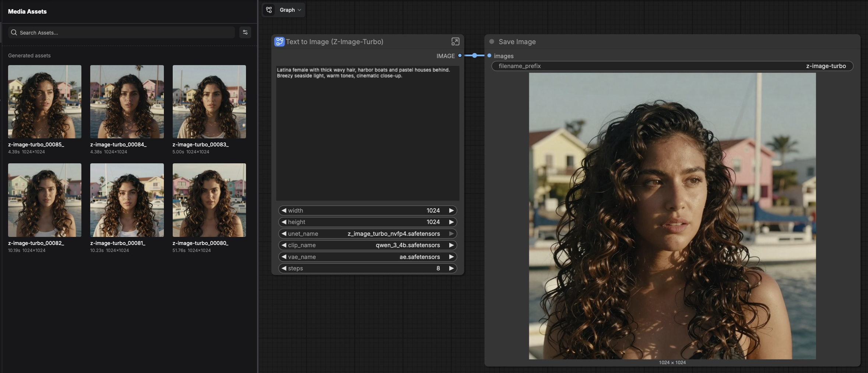Click the expand node icon on Text to Image
Screen dimensions: 868x373
point(455,42)
